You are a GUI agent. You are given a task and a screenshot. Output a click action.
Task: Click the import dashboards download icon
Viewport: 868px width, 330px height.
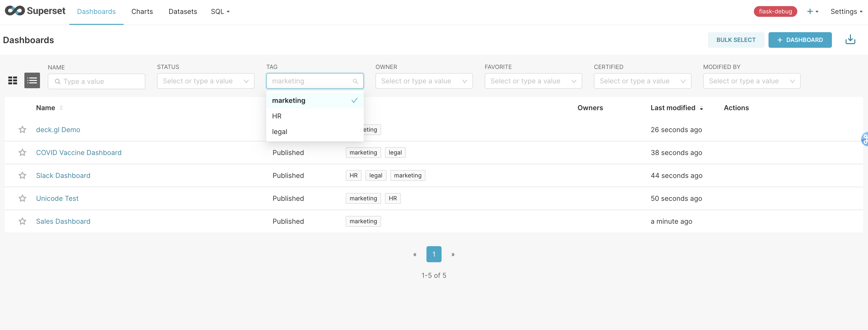click(x=850, y=40)
